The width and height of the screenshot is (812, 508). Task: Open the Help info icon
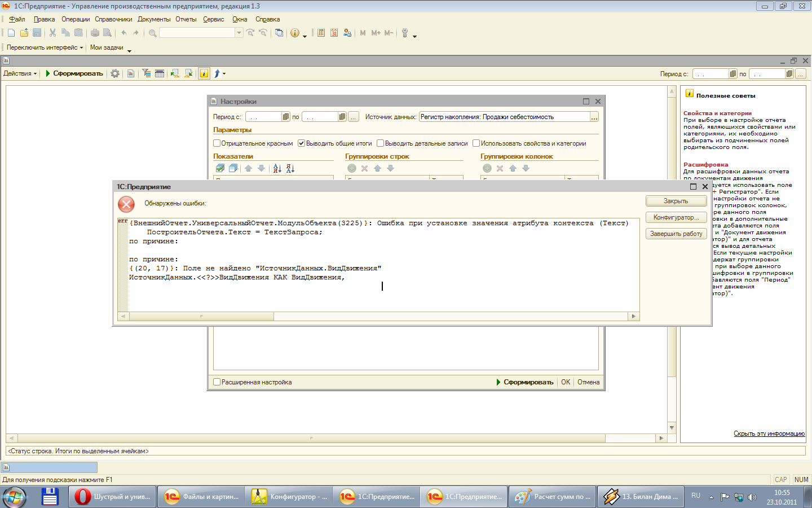point(295,33)
